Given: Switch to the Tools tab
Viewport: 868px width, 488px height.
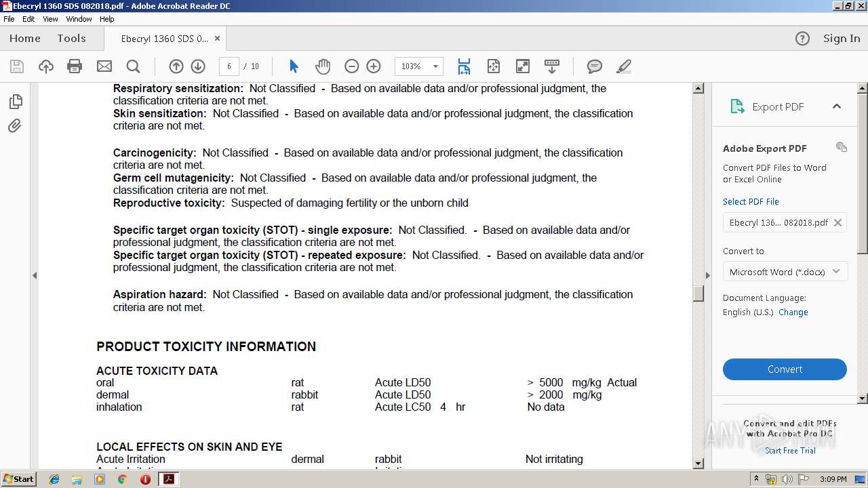Looking at the screenshot, I should (71, 39).
